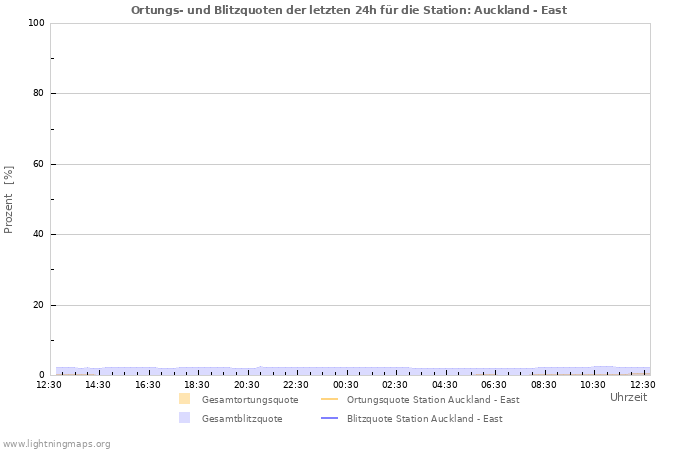The height and width of the screenshot is (450, 700).
Task: Click the 02:30 time label
Action: click(395, 385)
